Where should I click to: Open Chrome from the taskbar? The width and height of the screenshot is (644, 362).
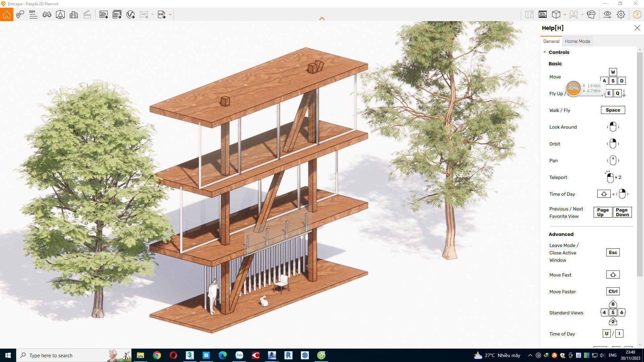point(157,355)
